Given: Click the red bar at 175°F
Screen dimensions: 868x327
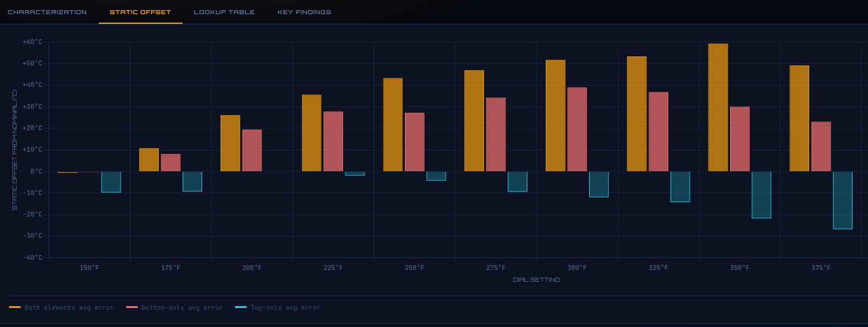Looking at the screenshot, I should (171, 163).
